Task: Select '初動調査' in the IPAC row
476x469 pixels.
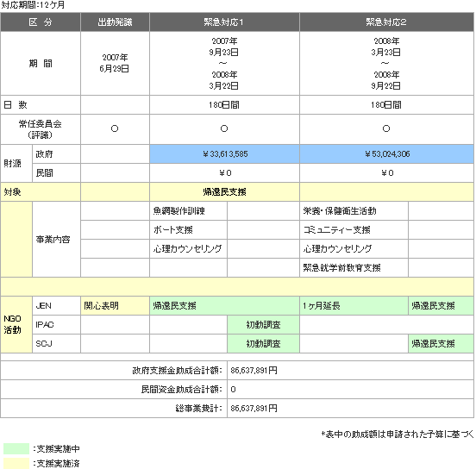Action: [263, 324]
